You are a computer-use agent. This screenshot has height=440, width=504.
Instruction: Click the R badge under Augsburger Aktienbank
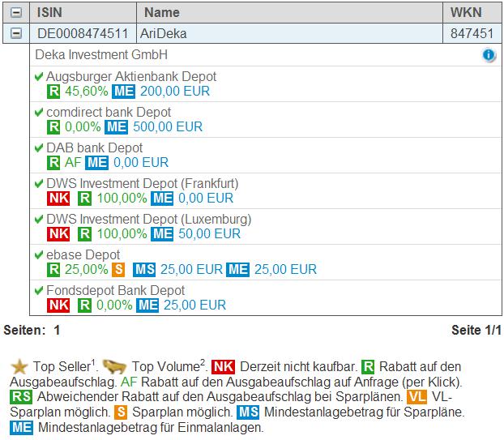pyautogui.click(x=53, y=92)
